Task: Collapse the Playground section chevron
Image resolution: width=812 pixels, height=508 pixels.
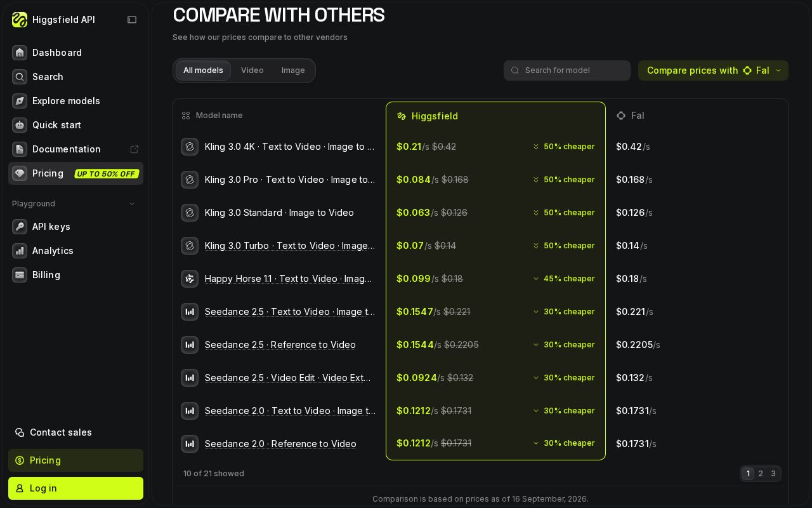Action: coord(132,204)
